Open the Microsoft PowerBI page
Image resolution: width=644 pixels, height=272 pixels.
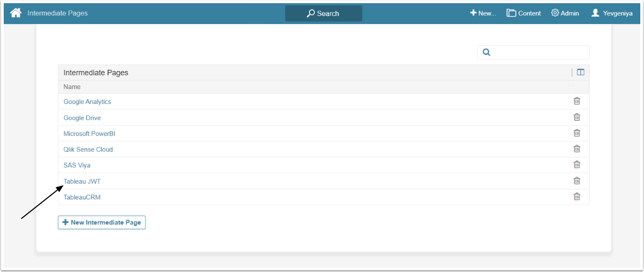pos(89,133)
